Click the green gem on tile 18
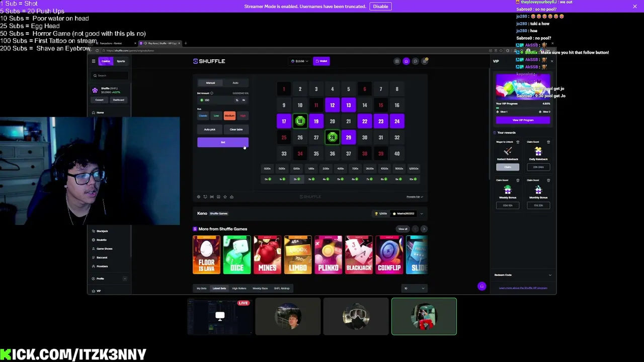The width and height of the screenshot is (644, 362). [x=300, y=121]
